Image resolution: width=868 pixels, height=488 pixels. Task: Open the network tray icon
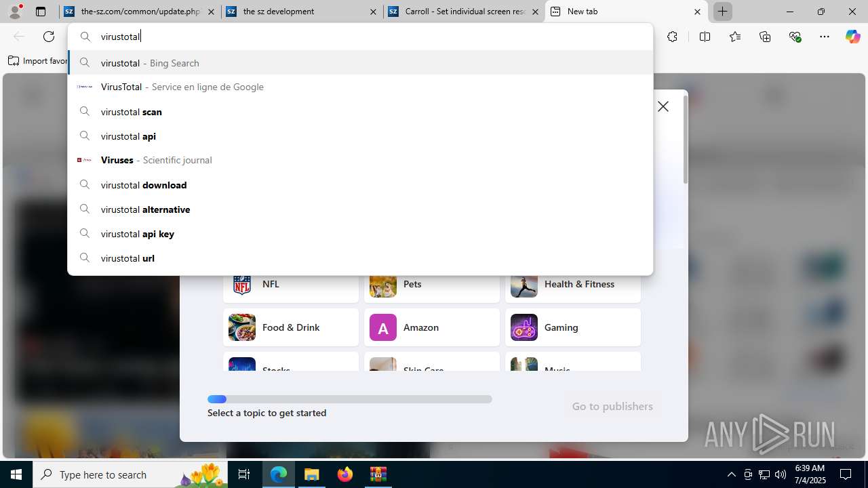point(764,474)
